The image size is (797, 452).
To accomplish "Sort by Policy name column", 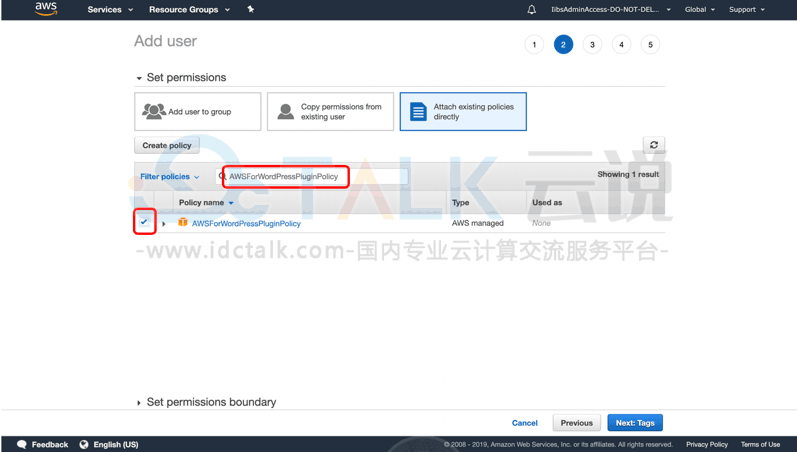I will tap(206, 202).
